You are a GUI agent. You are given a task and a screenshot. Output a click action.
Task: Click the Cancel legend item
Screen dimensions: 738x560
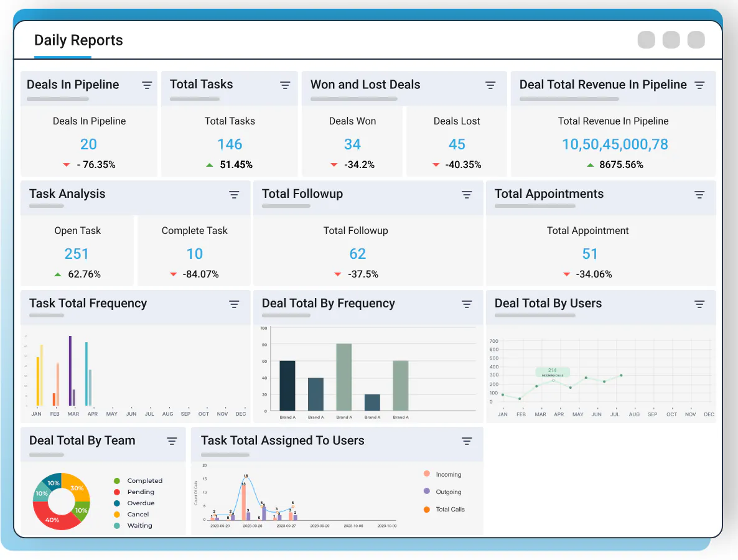pyautogui.click(x=131, y=515)
